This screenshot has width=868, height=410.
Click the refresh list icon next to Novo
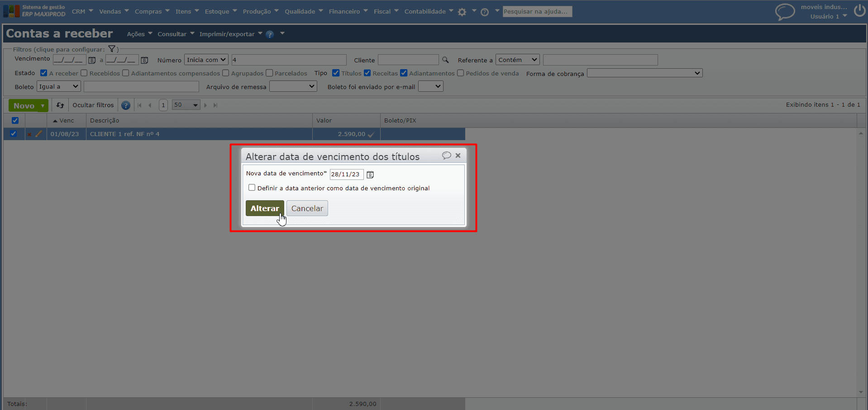point(60,105)
